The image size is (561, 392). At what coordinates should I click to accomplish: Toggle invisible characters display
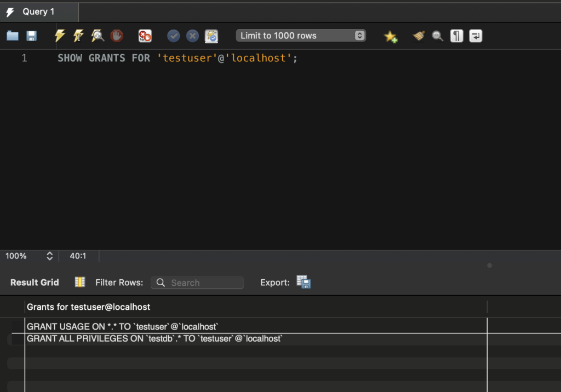[x=456, y=36]
